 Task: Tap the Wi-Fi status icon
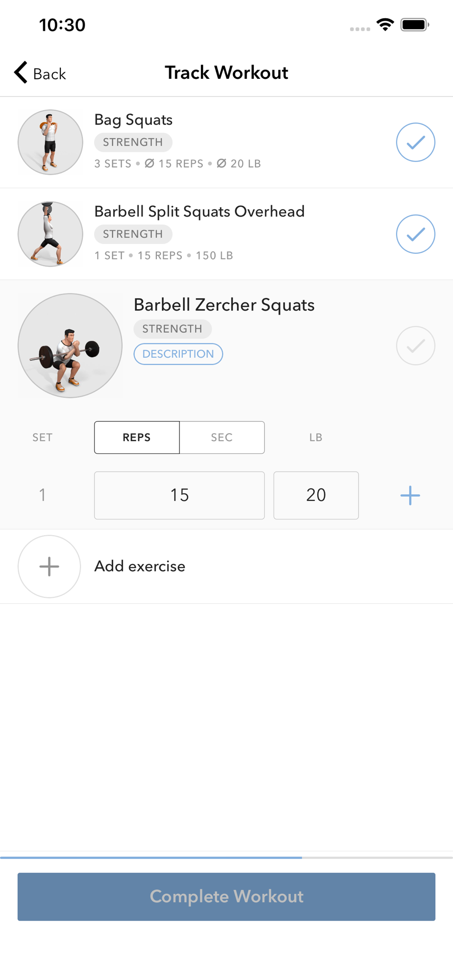tap(385, 24)
